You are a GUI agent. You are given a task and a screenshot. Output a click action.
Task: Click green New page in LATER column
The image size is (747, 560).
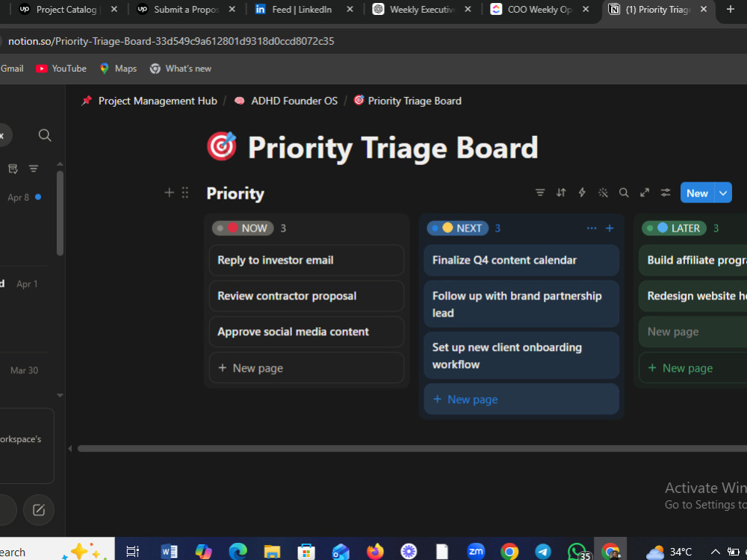click(693, 368)
